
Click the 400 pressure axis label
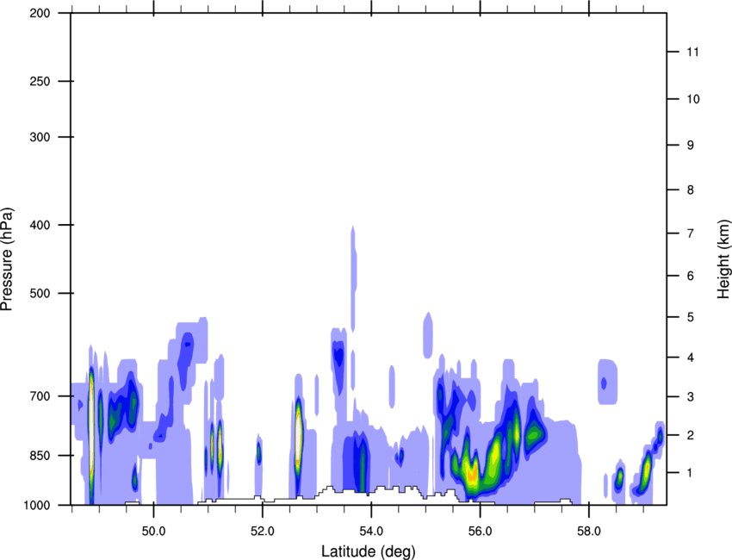click(40, 225)
